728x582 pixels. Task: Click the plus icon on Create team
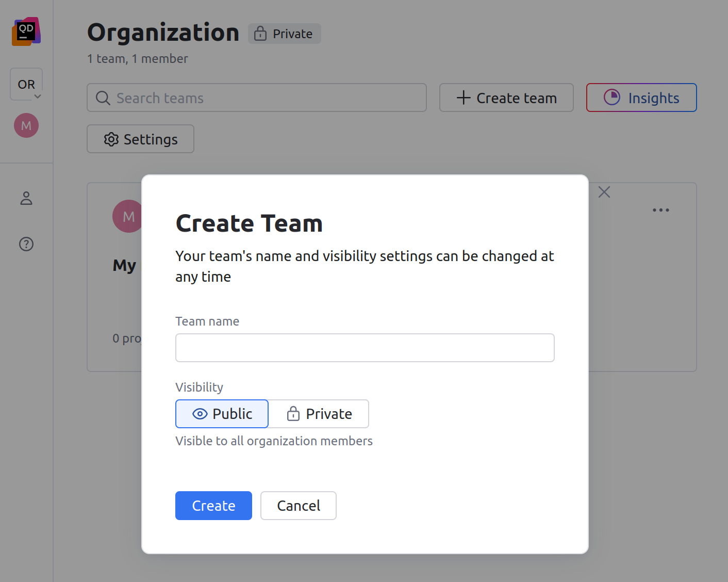[x=462, y=98]
